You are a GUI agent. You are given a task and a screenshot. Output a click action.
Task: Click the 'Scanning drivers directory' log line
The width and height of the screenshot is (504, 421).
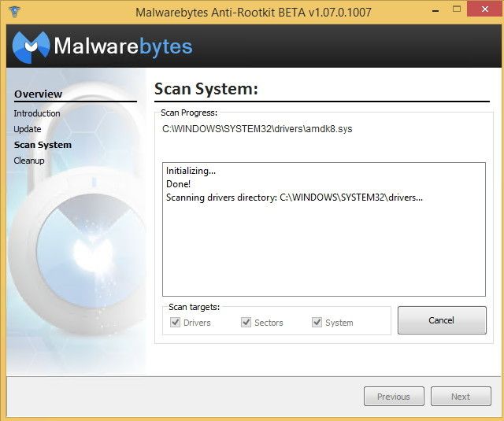295,198
